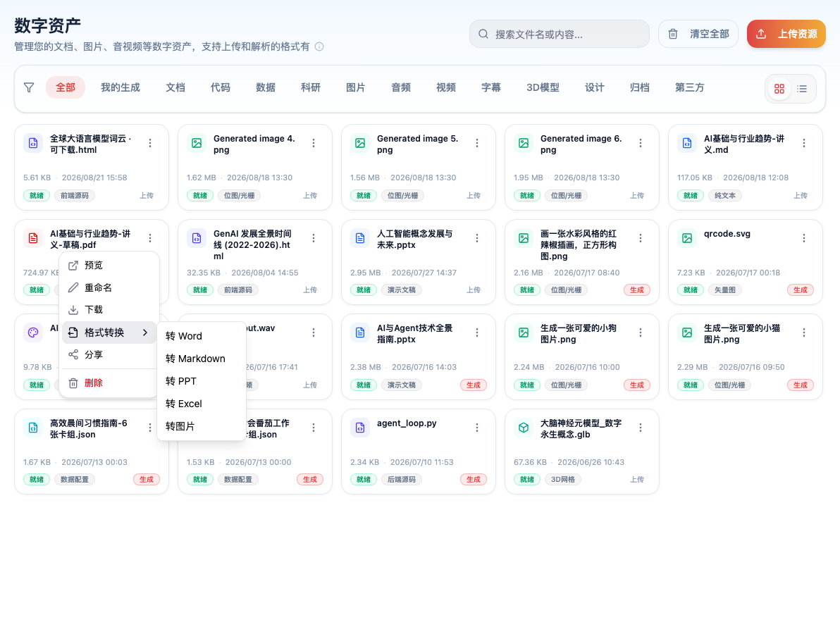Open more options for 人工智能概念发展与未来.pptx

click(477, 238)
